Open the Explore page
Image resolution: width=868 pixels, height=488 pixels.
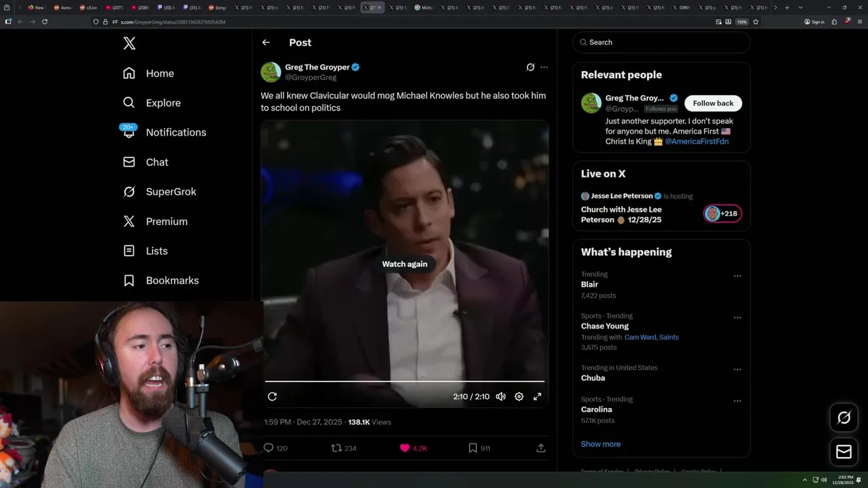point(152,103)
